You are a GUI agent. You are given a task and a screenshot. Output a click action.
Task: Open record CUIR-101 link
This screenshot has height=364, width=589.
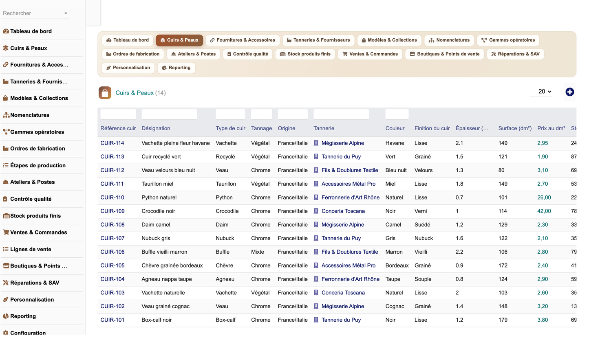tap(113, 320)
